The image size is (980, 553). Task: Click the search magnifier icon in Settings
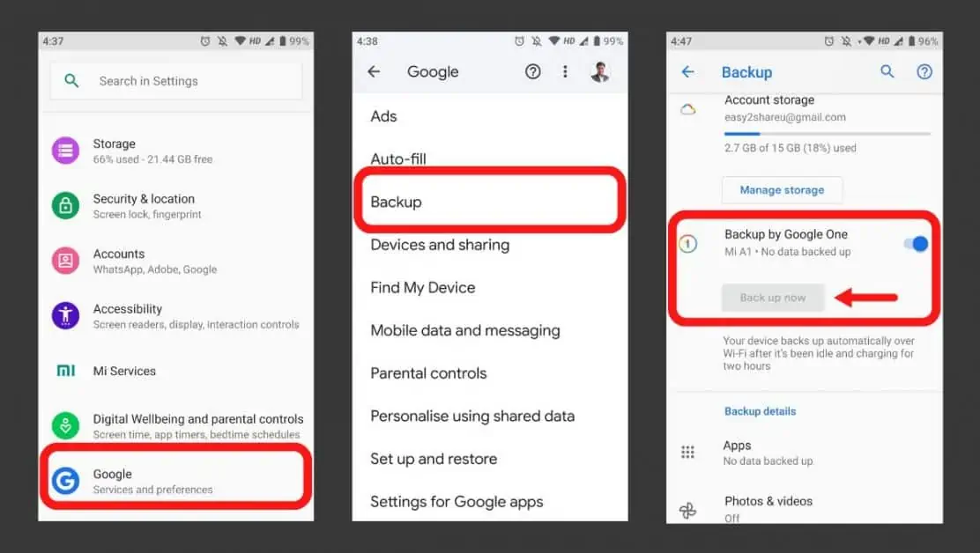point(72,80)
